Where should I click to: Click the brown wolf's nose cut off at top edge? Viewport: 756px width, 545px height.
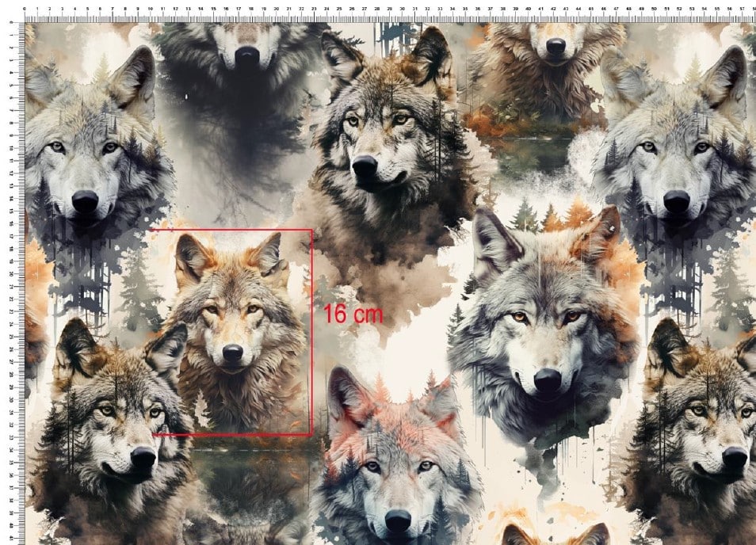(556, 47)
